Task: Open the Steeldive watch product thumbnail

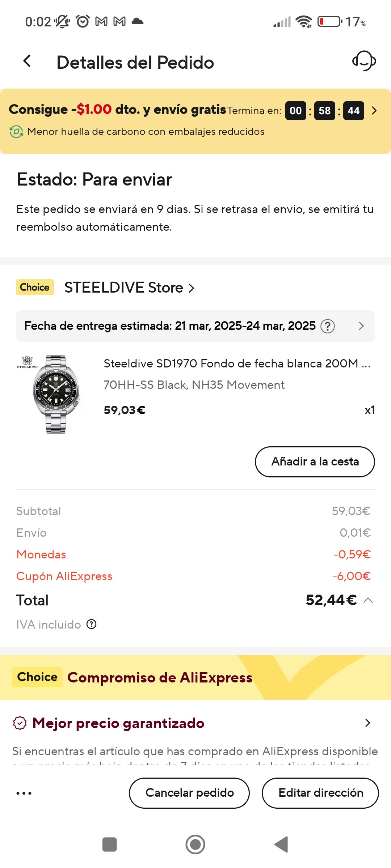Action: [x=51, y=394]
